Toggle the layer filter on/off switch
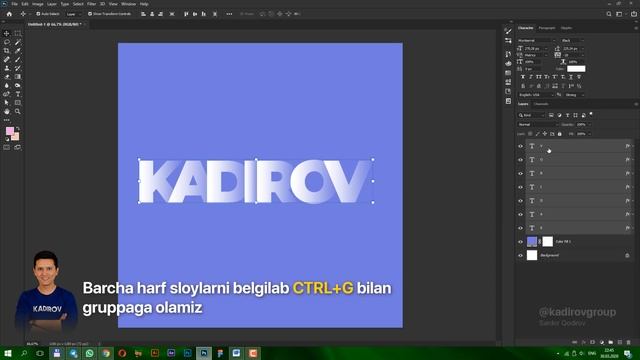This screenshot has height=360, width=640. click(x=591, y=115)
